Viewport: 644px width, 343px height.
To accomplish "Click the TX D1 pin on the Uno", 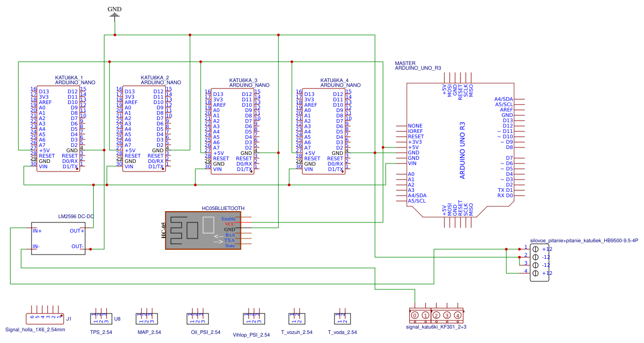I will click(x=505, y=190).
